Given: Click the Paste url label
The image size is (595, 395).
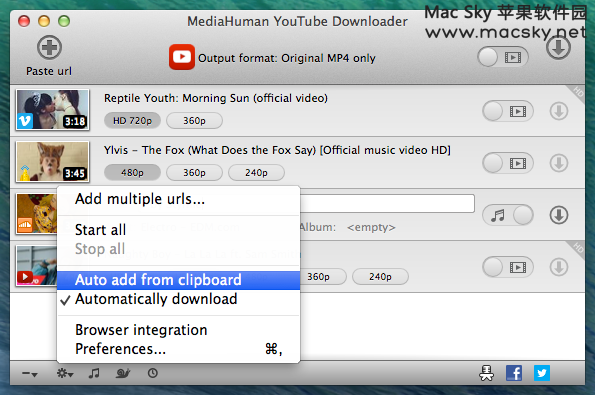Looking at the screenshot, I should pos(49,71).
